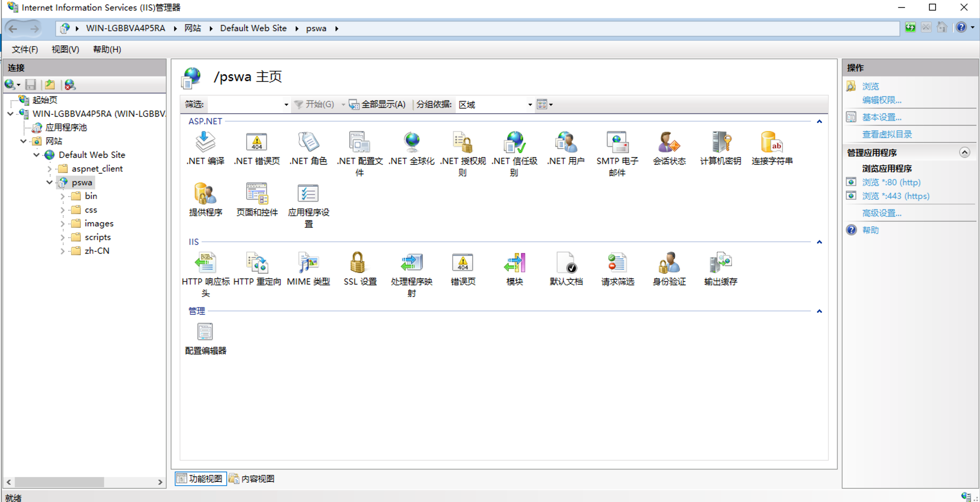Expand the bin folder in the tree
980x502 pixels.
pyautogui.click(x=62, y=196)
